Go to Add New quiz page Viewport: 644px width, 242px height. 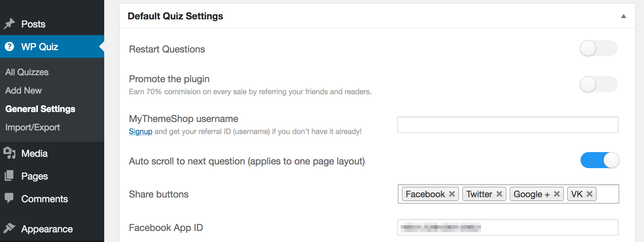(x=23, y=91)
